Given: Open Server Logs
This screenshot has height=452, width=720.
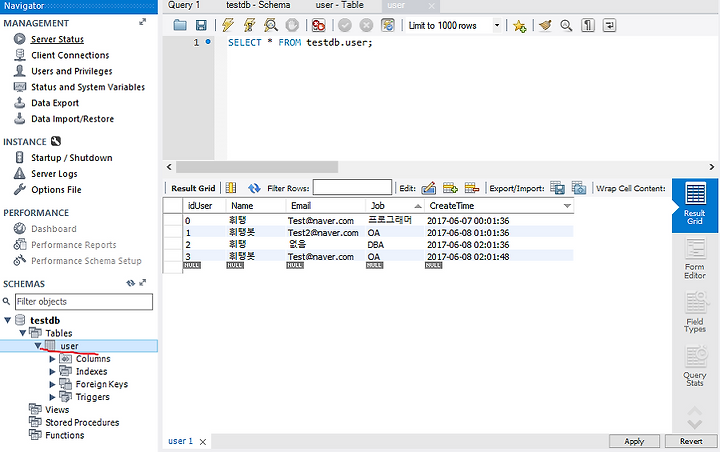Looking at the screenshot, I should tap(54, 174).
